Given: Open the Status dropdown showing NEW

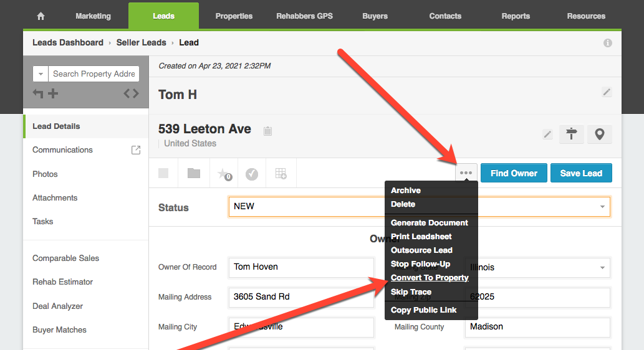Looking at the screenshot, I should point(419,206).
